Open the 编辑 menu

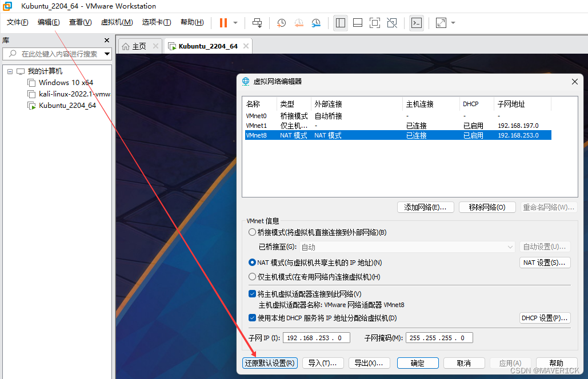[49, 22]
